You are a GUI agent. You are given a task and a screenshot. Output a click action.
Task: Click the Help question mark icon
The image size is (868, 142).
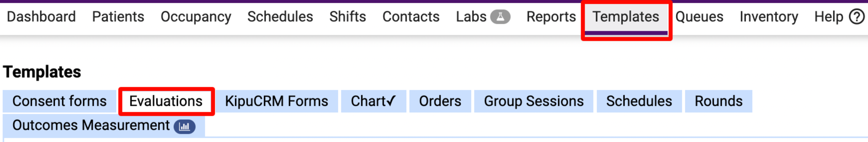857,17
